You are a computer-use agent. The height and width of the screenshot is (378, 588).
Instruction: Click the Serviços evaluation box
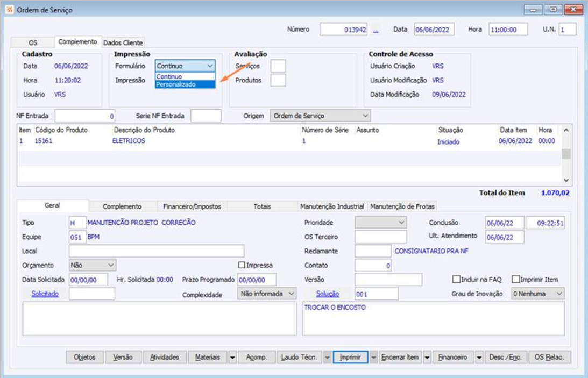point(278,66)
